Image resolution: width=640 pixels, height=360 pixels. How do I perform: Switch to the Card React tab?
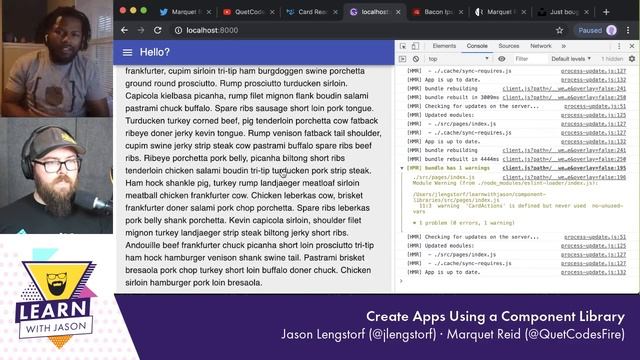tap(312, 12)
